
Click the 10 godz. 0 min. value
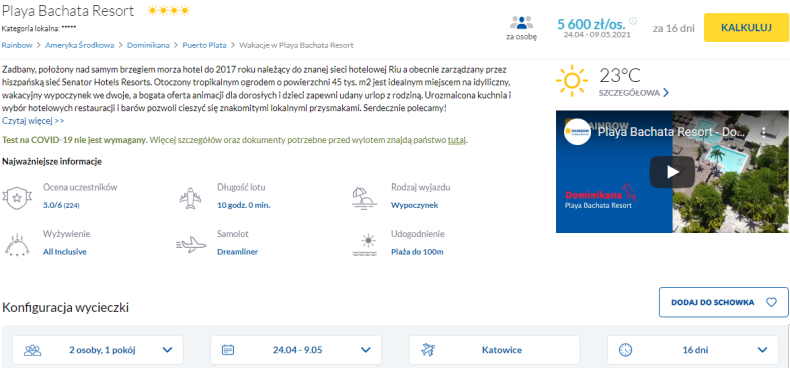244,205
